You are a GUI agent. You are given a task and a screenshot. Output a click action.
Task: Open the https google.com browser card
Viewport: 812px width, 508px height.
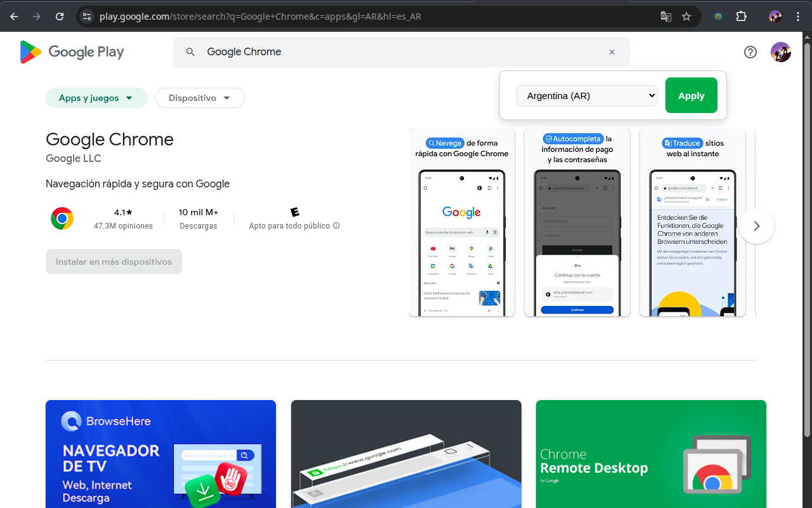pos(406,454)
